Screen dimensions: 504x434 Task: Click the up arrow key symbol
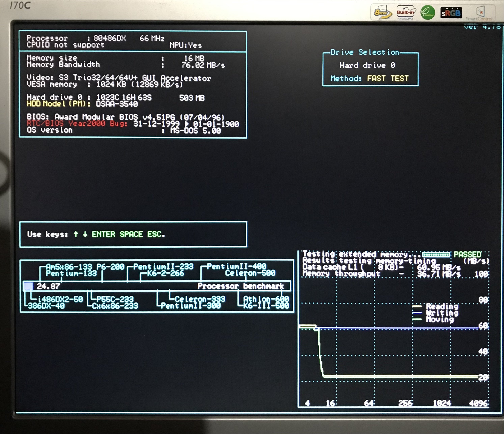(x=76, y=234)
